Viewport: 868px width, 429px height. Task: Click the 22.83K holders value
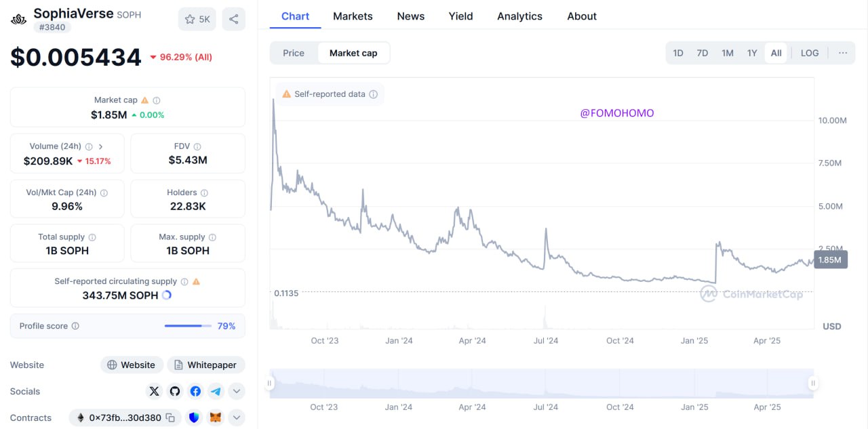pyautogui.click(x=188, y=206)
